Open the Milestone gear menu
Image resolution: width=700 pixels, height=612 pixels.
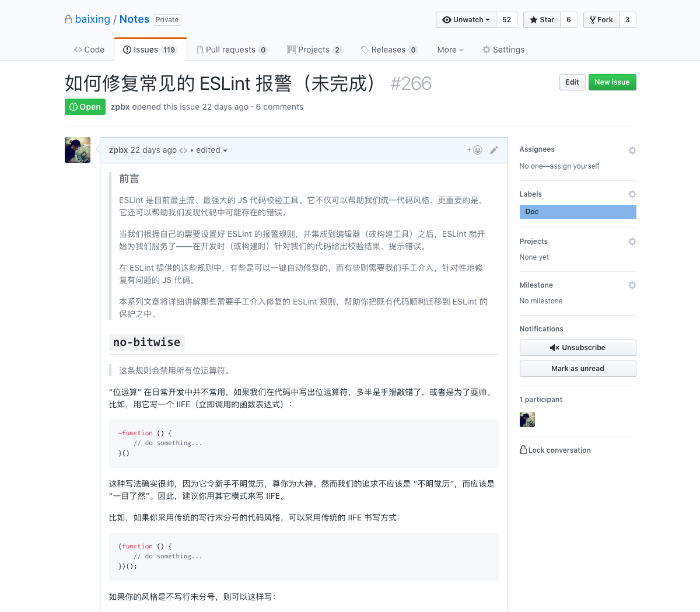click(632, 285)
